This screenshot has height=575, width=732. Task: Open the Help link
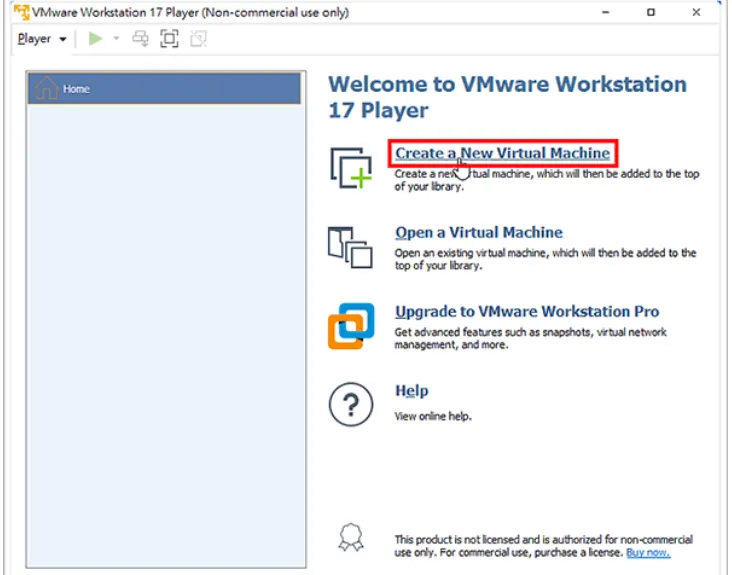click(x=412, y=391)
